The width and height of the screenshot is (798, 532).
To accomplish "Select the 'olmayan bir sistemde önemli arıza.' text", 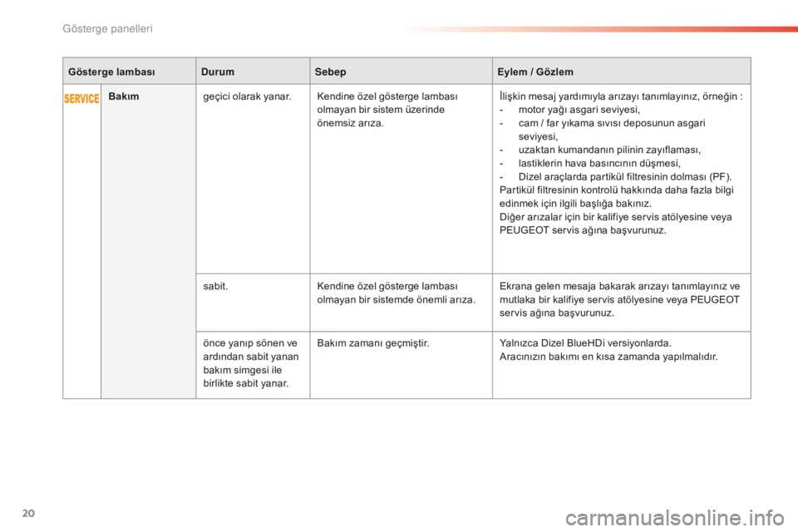I will tap(396, 299).
